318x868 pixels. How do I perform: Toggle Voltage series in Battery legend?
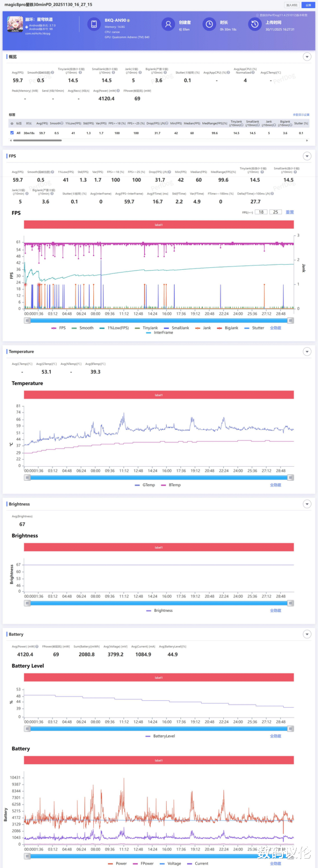[170, 864]
